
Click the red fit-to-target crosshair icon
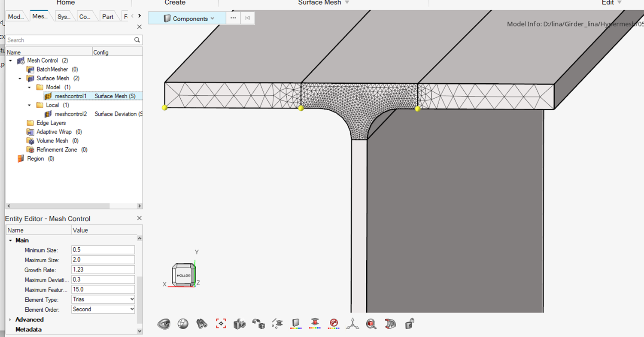221,324
